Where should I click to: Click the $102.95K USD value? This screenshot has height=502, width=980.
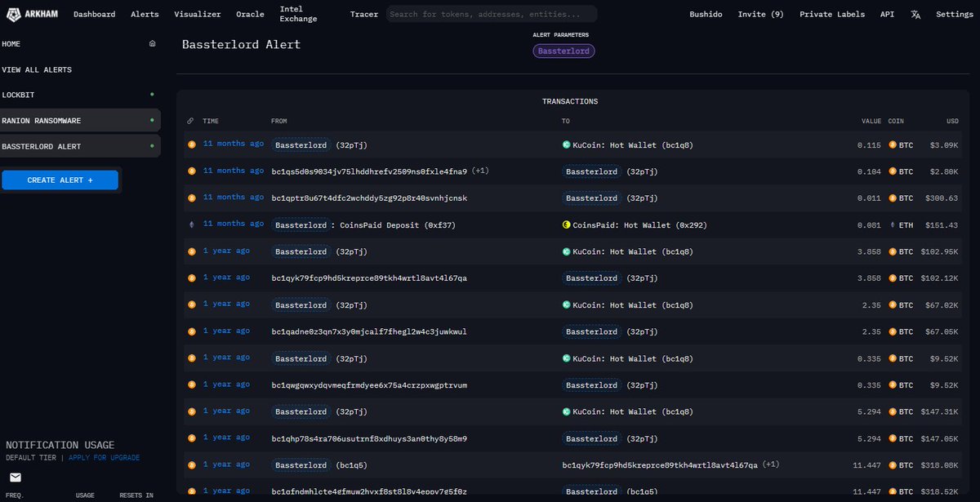pyautogui.click(x=941, y=251)
